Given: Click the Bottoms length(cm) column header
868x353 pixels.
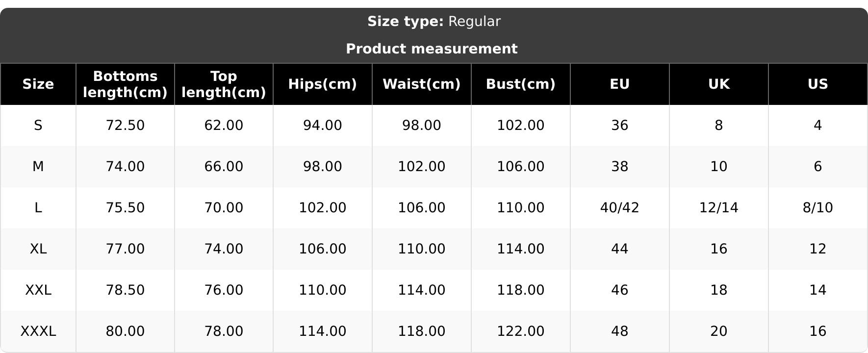Looking at the screenshot, I should click(x=125, y=84).
